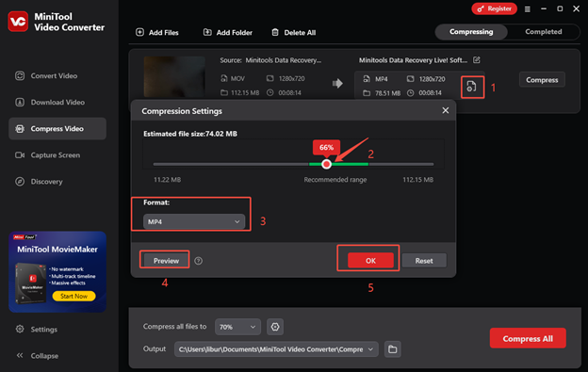Click the Download Video sidebar icon

pyautogui.click(x=20, y=103)
